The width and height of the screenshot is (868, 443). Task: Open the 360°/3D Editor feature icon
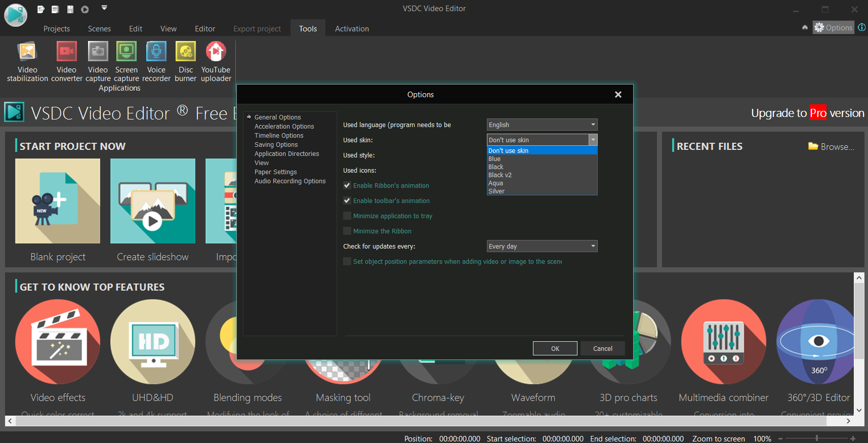(x=816, y=342)
